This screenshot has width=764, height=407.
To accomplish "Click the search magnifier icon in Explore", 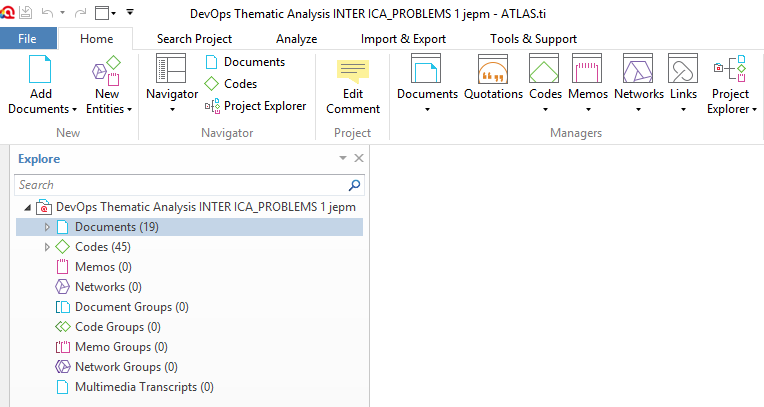I will (354, 185).
